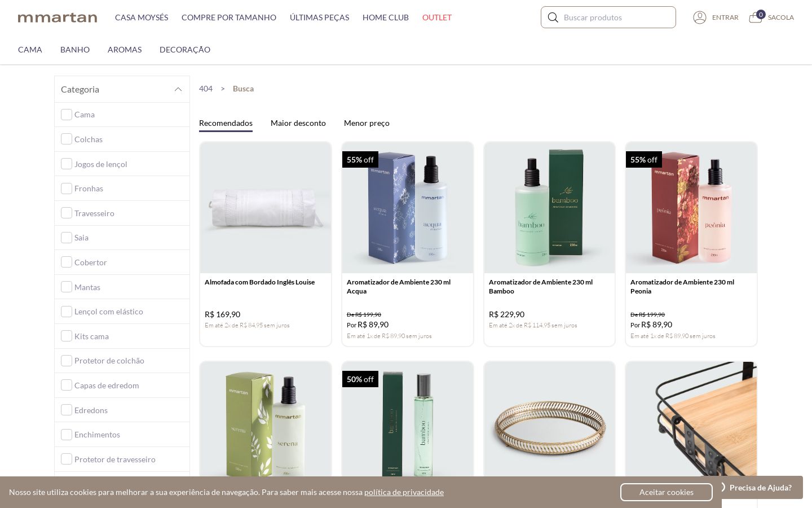Toggle the Cobertor checkbox
Image resolution: width=812 pixels, height=508 pixels.
click(x=67, y=262)
